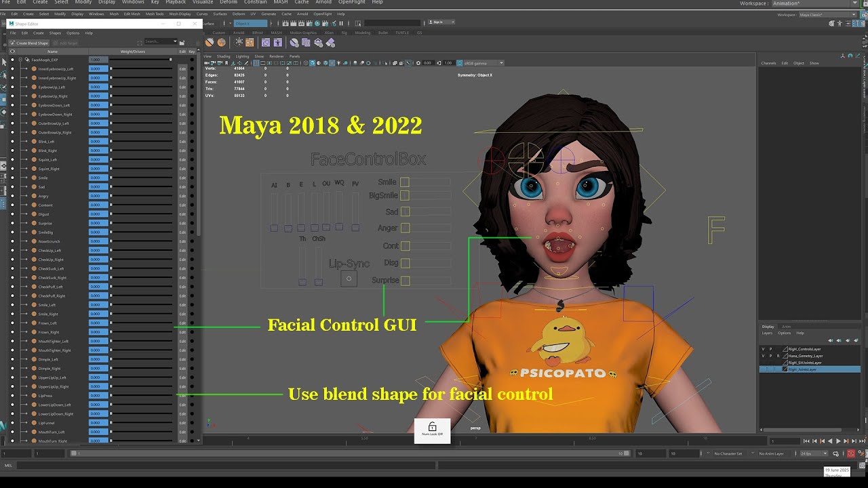This screenshot has height=488, width=868.
Task: Open the viewport Renderer menu
Action: [277, 56]
